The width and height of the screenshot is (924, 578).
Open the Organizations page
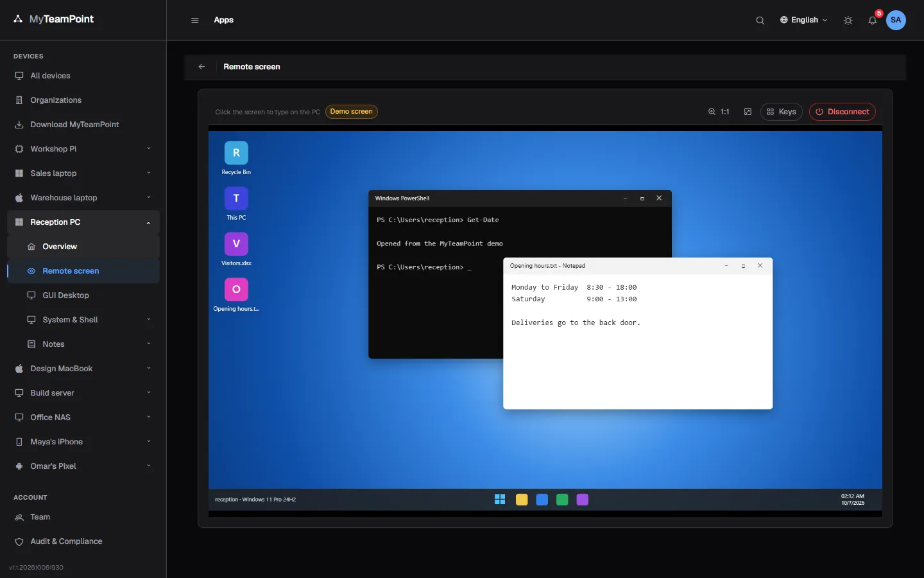(83, 100)
